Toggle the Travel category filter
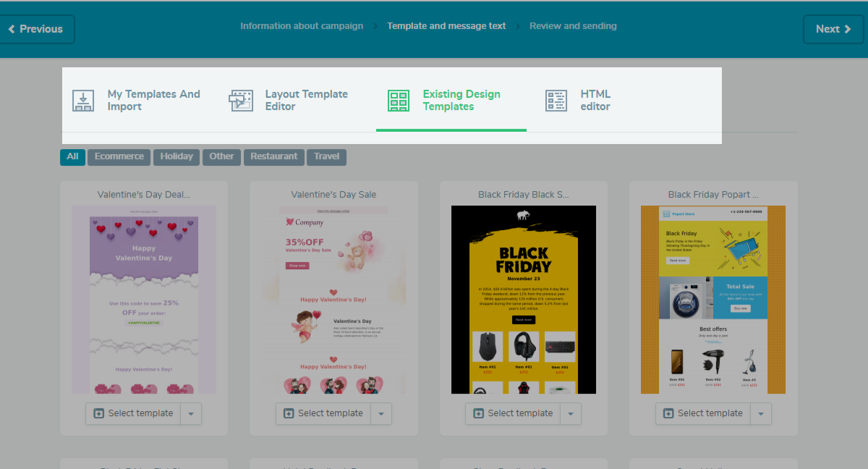The width and height of the screenshot is (868, 469). (326, 156)
